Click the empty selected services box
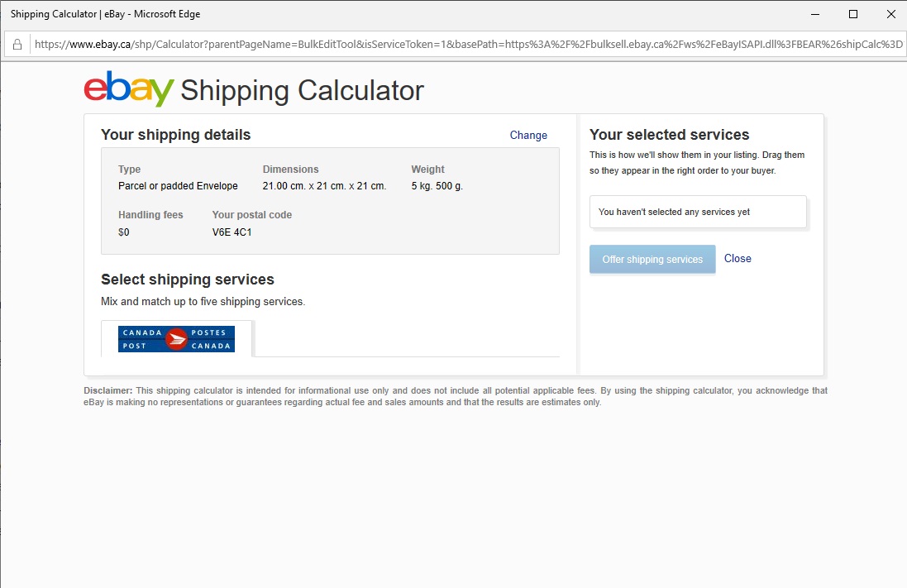 click(x=698, y=212)
